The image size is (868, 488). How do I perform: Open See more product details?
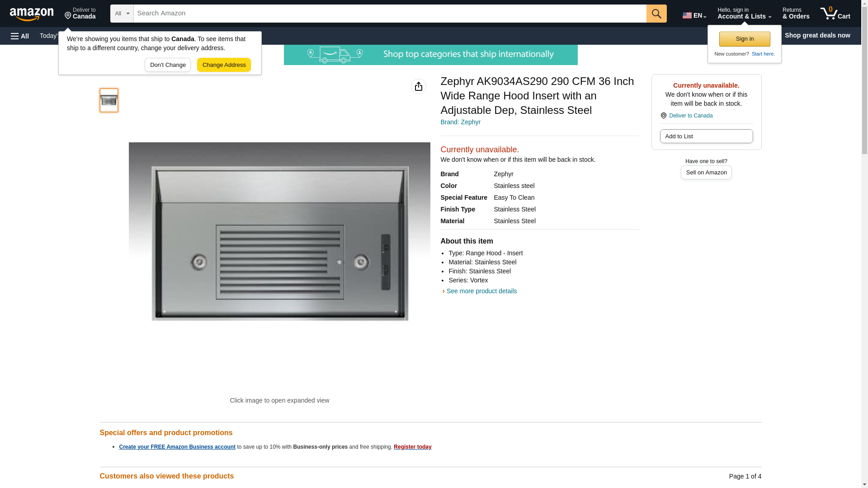click(x=481, y=291)
